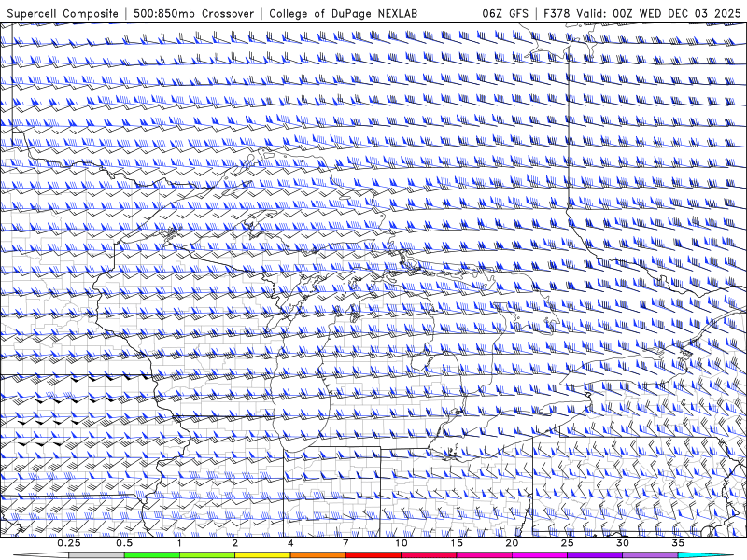Click the legend value 25

click(567, 543)
